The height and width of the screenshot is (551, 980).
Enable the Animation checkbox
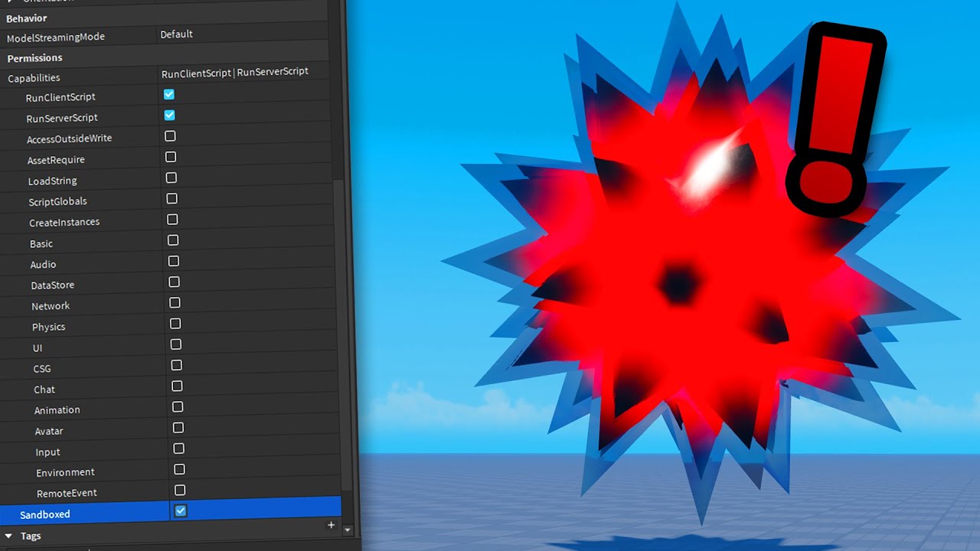tap(178, 406)
